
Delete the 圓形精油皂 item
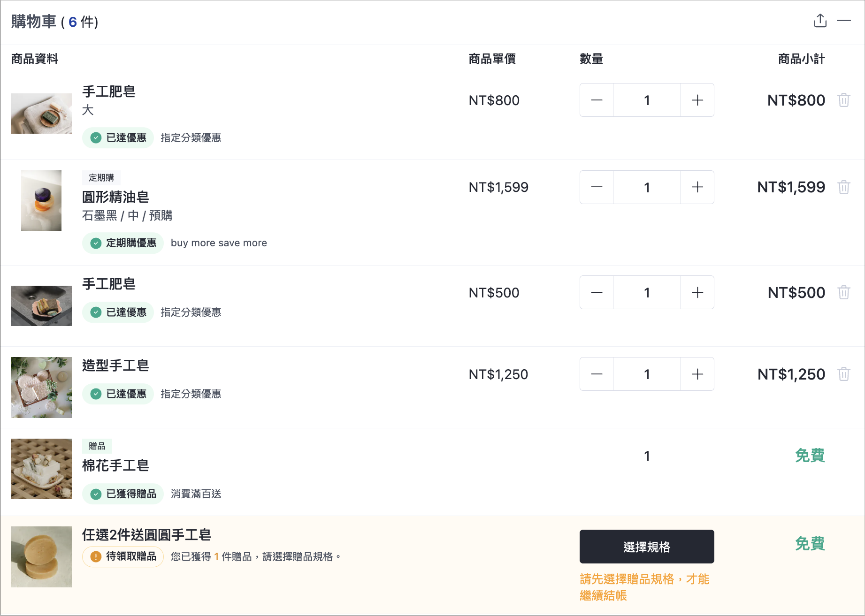click(x=844, y=187)
